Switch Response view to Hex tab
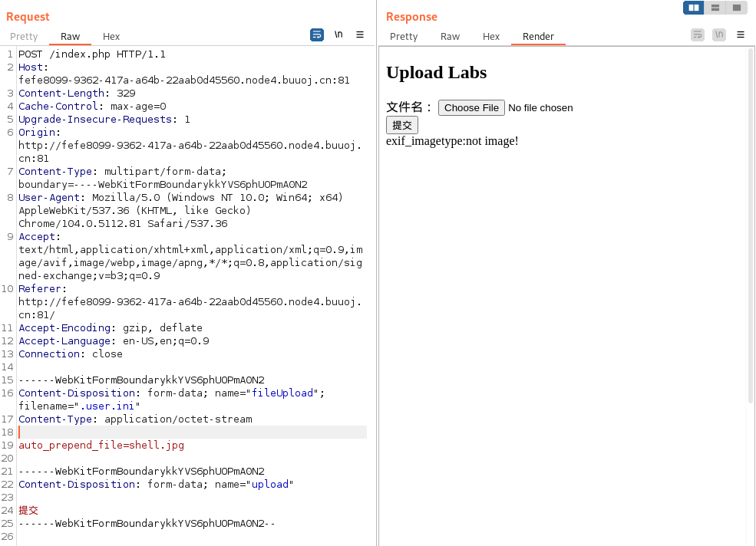756x546 pixels. point(490,37)
